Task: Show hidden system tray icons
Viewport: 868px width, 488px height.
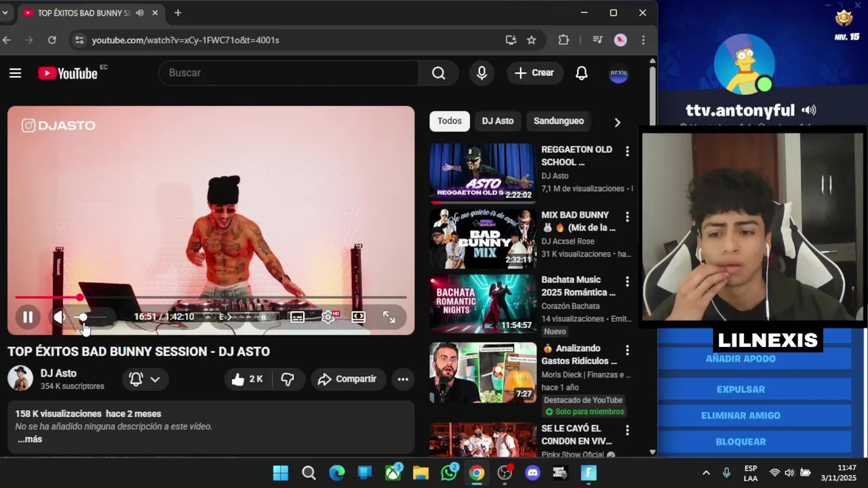Action: (706, 473)
